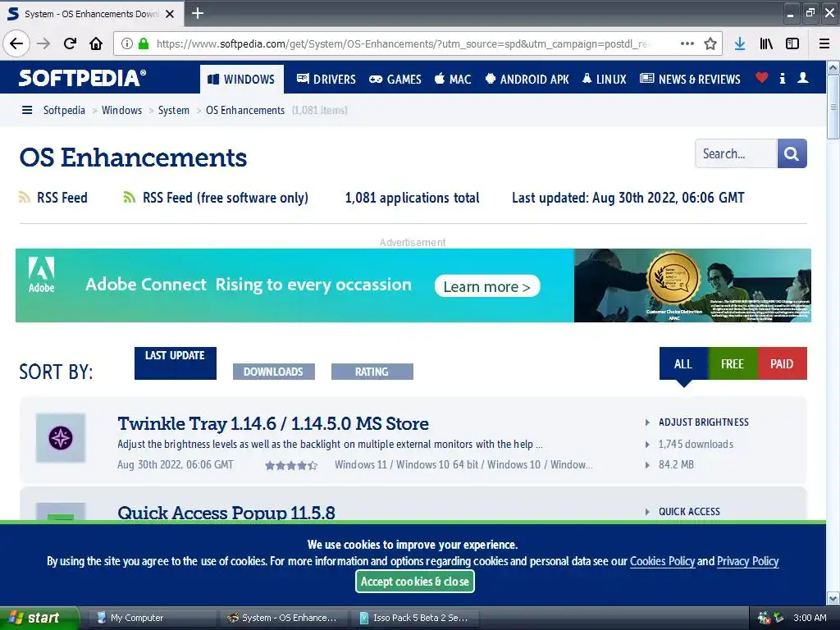Open the downloads arrow icon
This screenshot has height=630, width=840.
click(740, 44)
